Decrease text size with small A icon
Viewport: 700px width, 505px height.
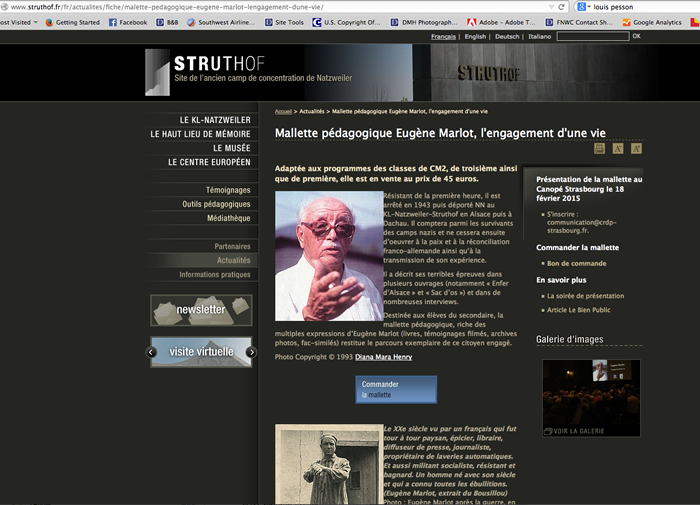click(x=619, y=148)
